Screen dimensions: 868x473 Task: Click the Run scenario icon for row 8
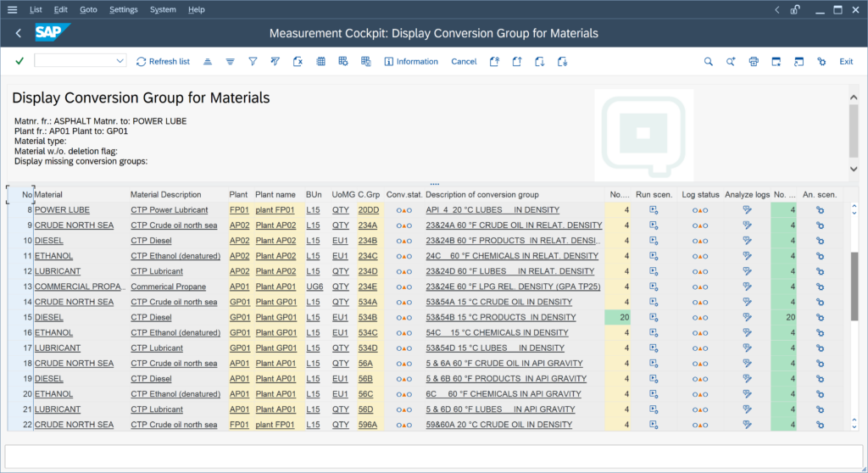pos(654,210)
